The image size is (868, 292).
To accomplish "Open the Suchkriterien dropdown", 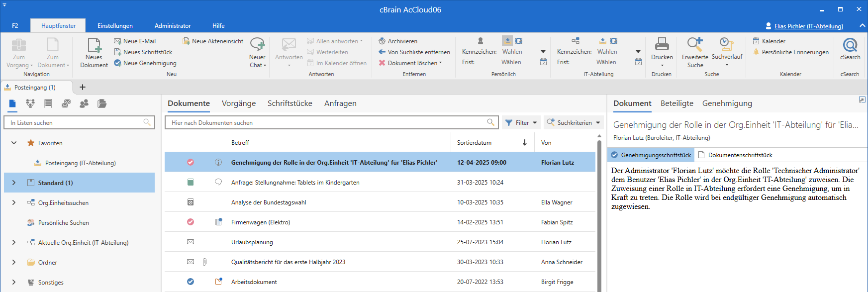I will (573, 122).
